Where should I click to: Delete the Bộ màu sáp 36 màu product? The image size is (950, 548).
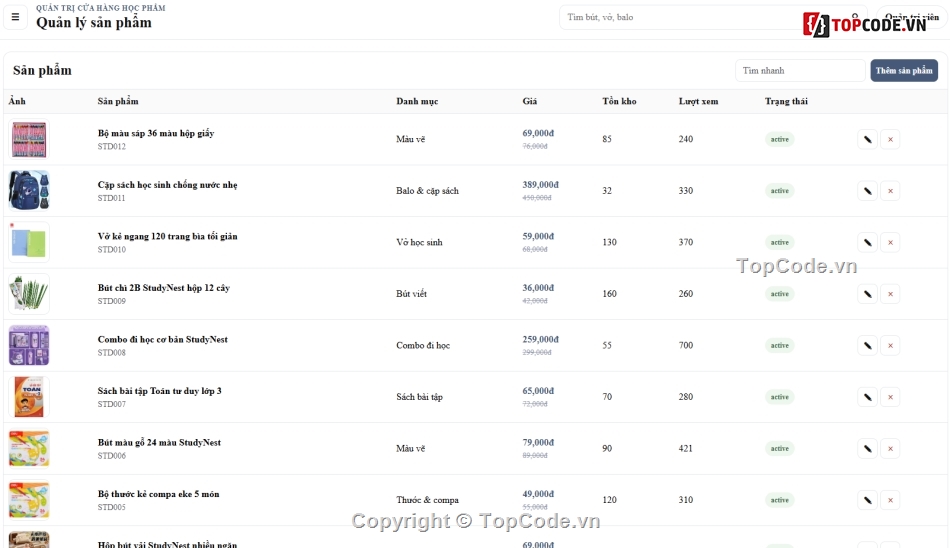[890, 139]
